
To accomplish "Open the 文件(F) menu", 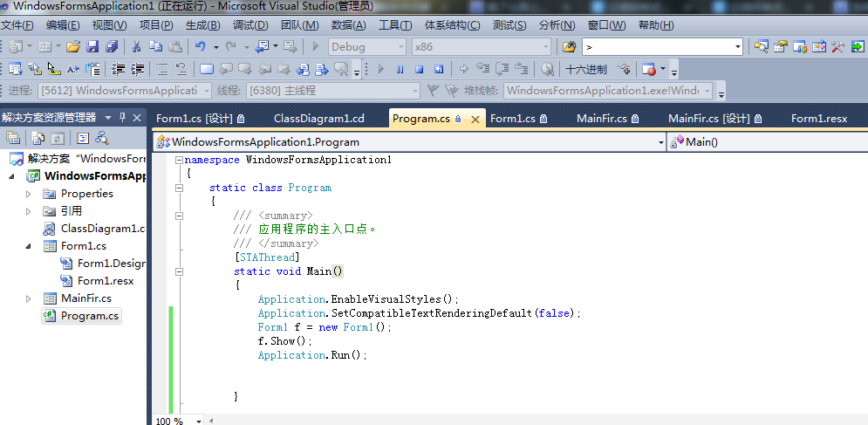I will pyautogui.click(x=17, y=25).
